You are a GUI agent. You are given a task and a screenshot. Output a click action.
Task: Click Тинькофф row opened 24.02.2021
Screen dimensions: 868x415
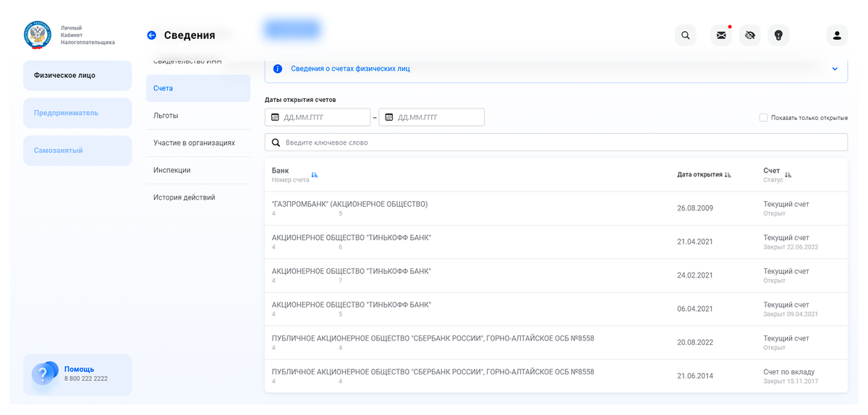(x=556, y=275)
